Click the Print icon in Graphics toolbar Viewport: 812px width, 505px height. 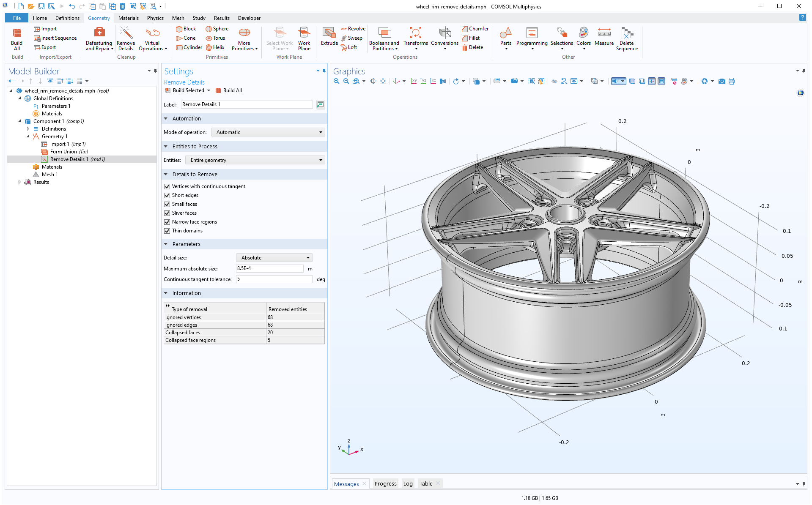(x=732, y=81)
